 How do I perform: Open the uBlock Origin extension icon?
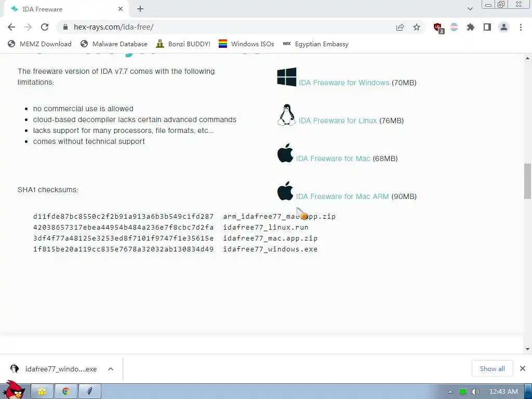[x=438, y=28]
